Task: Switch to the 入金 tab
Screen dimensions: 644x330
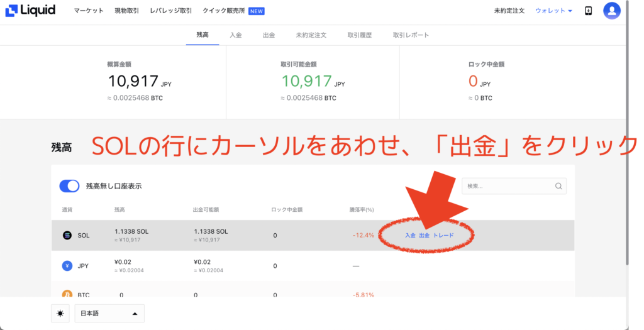Action: coord(236,35)
